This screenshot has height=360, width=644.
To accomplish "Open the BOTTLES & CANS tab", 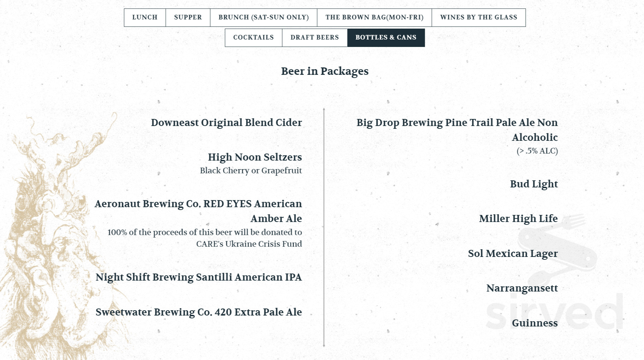I will click(x=386, y=37).
